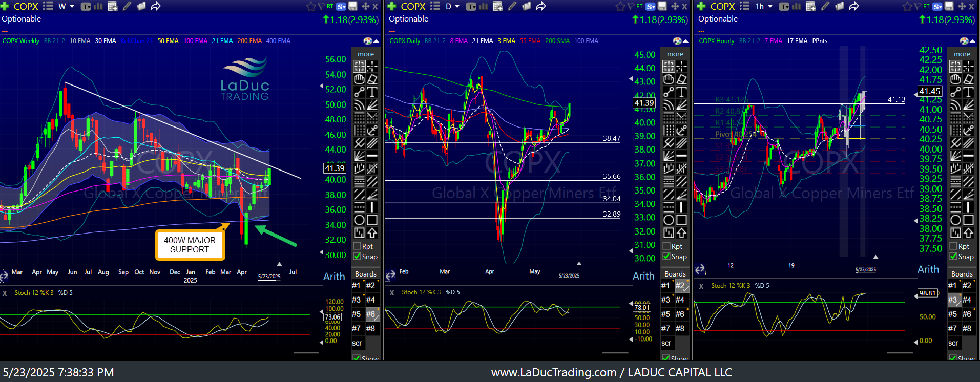Click the PPnts indicator label on hourly chart
980x382 pixels.
pyautogui.click(x=820, y=41)
